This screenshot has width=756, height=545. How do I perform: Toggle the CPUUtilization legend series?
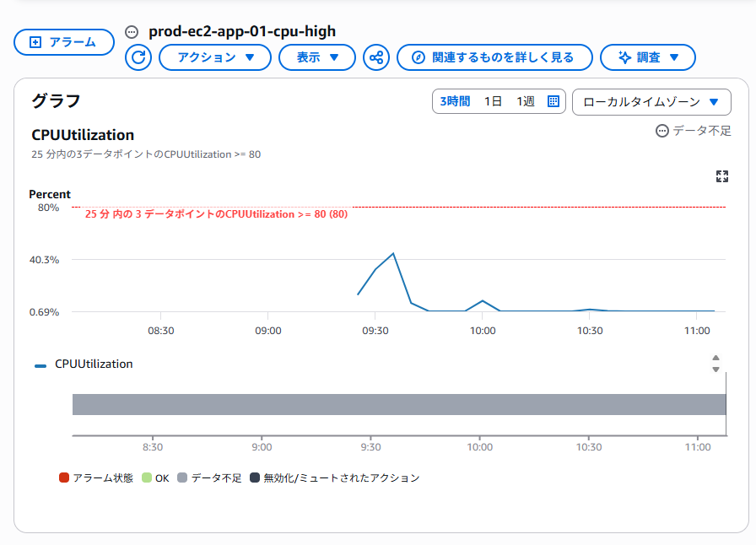click(84, 364)
